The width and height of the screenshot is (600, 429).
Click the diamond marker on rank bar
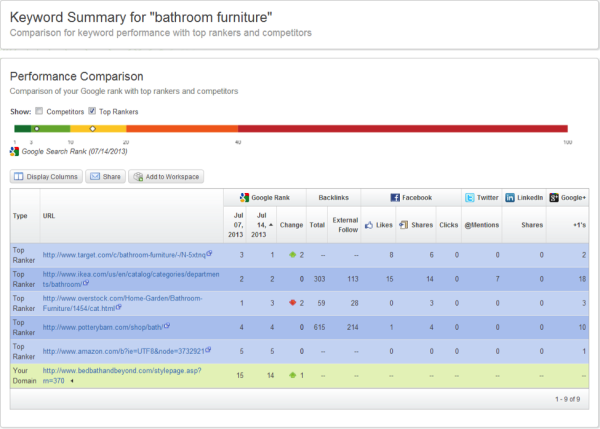coord(93,129)
